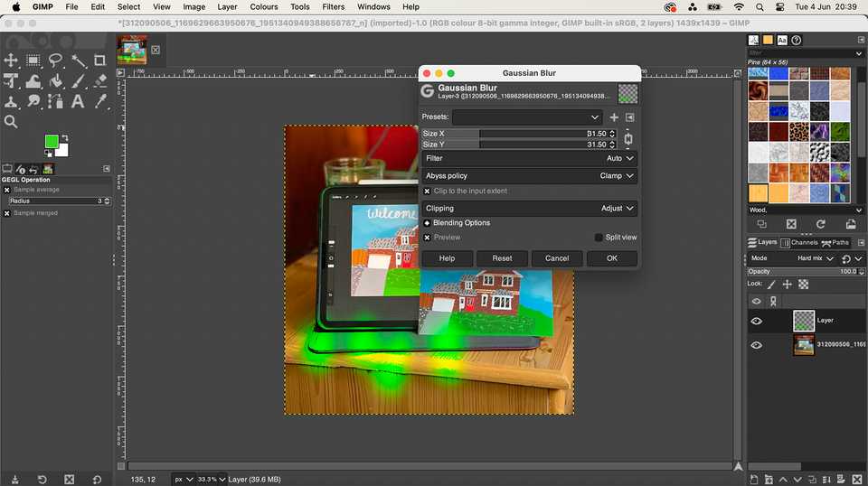The width and height of the screenshot is (868, 486).
Task: Select the Move tool in the toolbox
Action: tap(12, 61)
